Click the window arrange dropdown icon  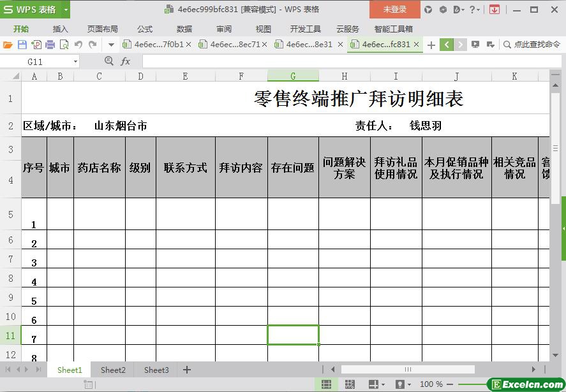pos(490,45)
